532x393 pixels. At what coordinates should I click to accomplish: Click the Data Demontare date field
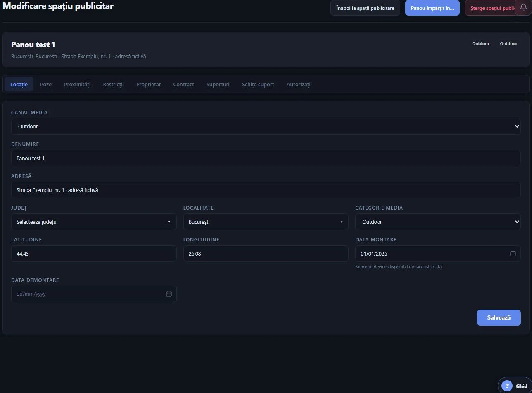(94, 294)
